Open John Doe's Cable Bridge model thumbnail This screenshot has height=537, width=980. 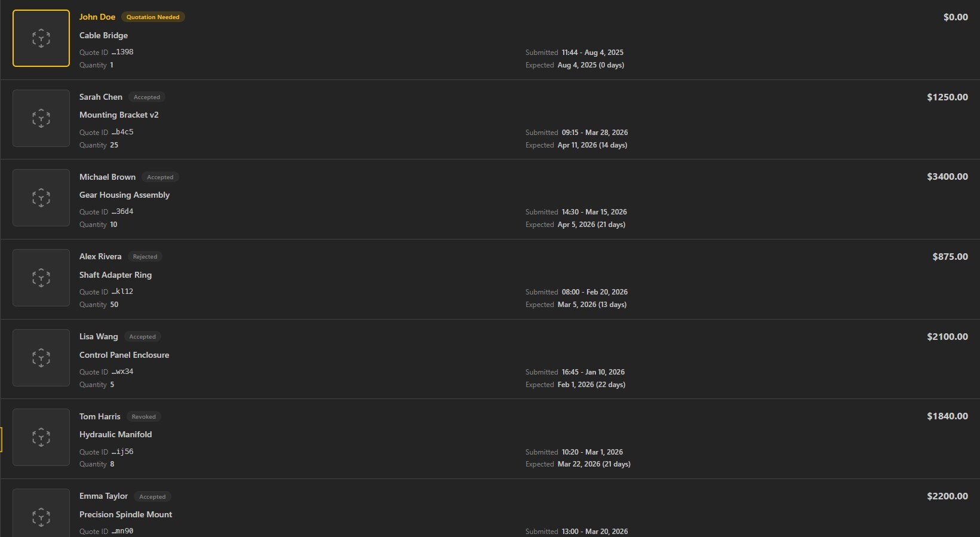coord(41,38)
